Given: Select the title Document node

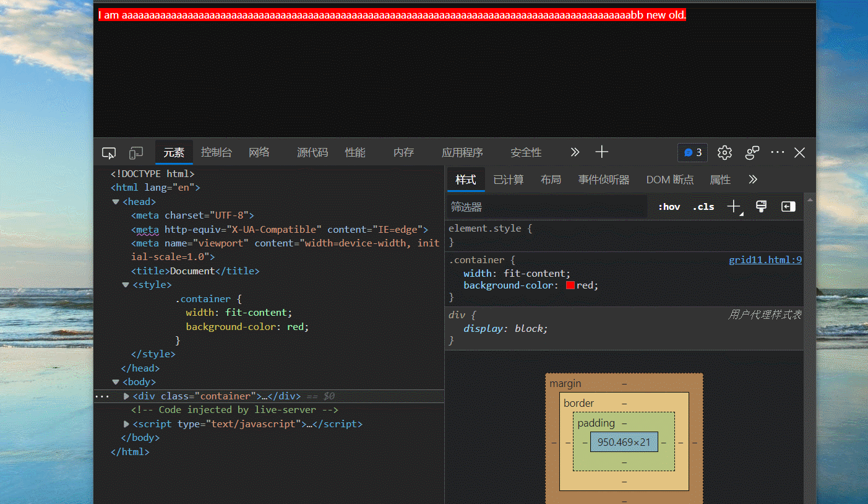Looking at the screenshot, I should tap(195, 271).
